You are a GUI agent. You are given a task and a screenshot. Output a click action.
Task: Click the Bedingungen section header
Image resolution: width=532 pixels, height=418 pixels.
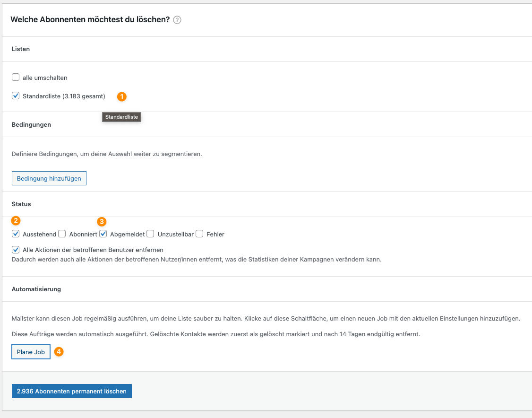click(x=31, y=124)
